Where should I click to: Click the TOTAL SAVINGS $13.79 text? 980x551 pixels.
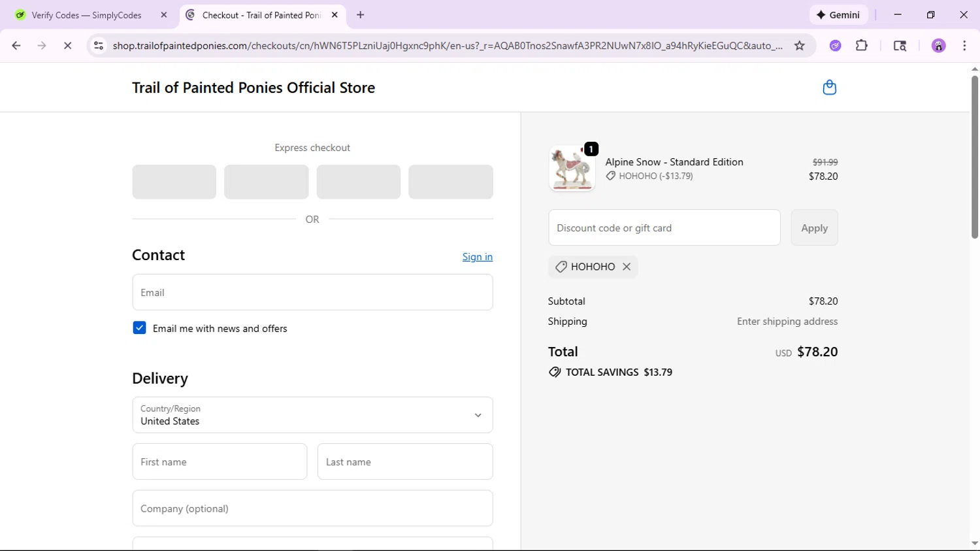(619, 372)
